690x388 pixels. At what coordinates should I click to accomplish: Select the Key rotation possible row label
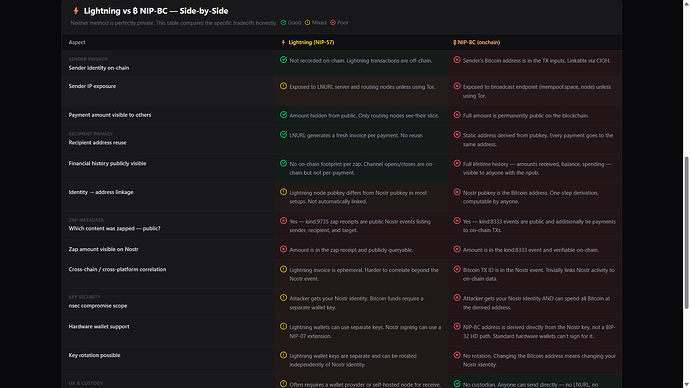tap(94, 355)
